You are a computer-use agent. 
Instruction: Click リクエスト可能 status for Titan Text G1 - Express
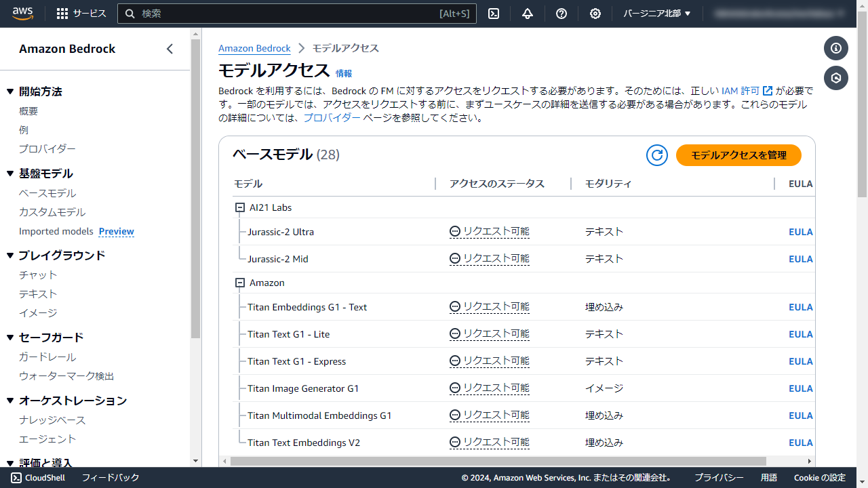[490, 361]
